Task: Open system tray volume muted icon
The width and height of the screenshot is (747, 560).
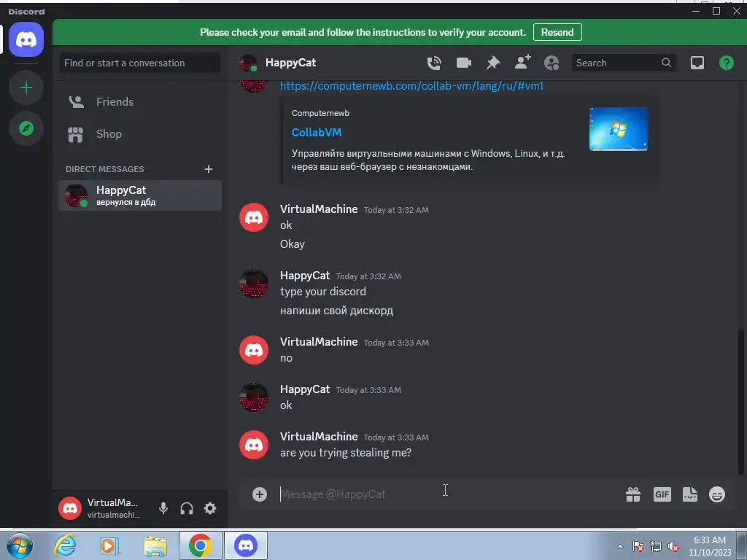Action: click(x=673, y=547)
